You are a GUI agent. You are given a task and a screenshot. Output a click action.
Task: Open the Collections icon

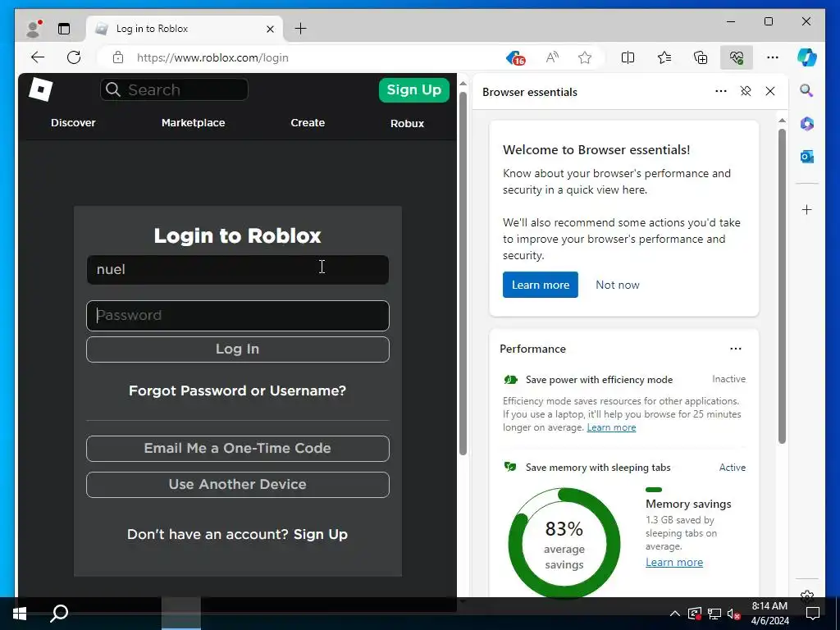[701, 57]
